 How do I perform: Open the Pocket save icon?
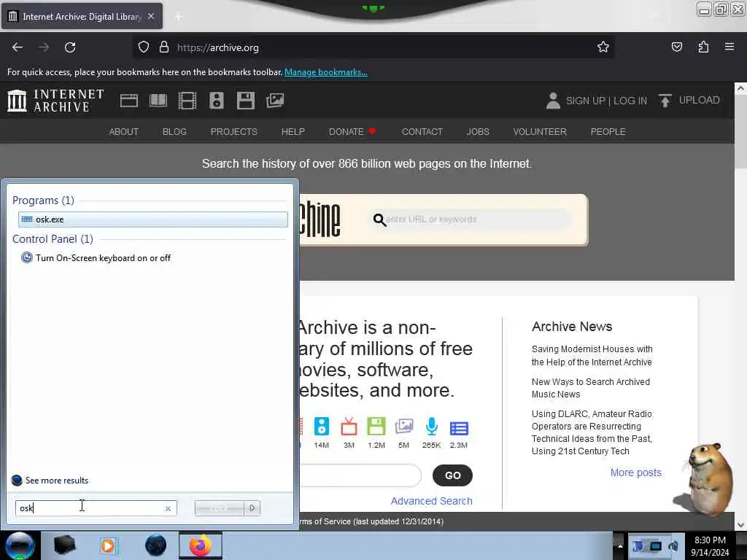click(676, 47)
